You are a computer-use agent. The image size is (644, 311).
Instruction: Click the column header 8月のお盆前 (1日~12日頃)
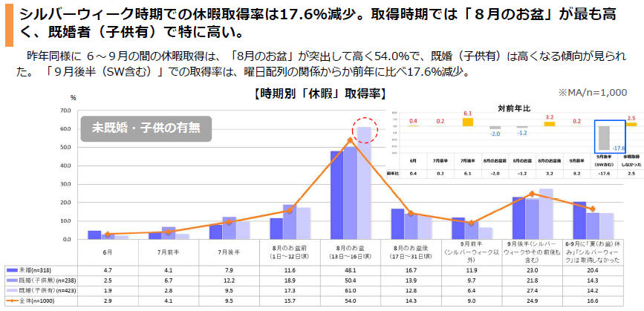coord(290,252)
